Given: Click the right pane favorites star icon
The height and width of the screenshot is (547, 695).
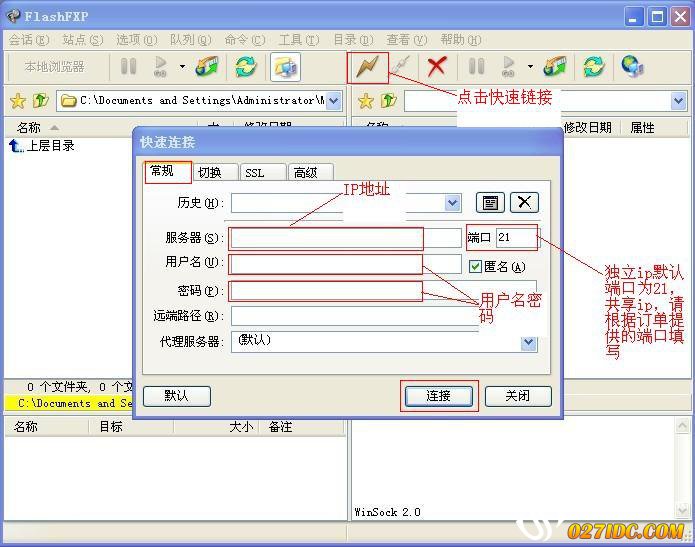Looking at the screenshot, I should 366,101.
